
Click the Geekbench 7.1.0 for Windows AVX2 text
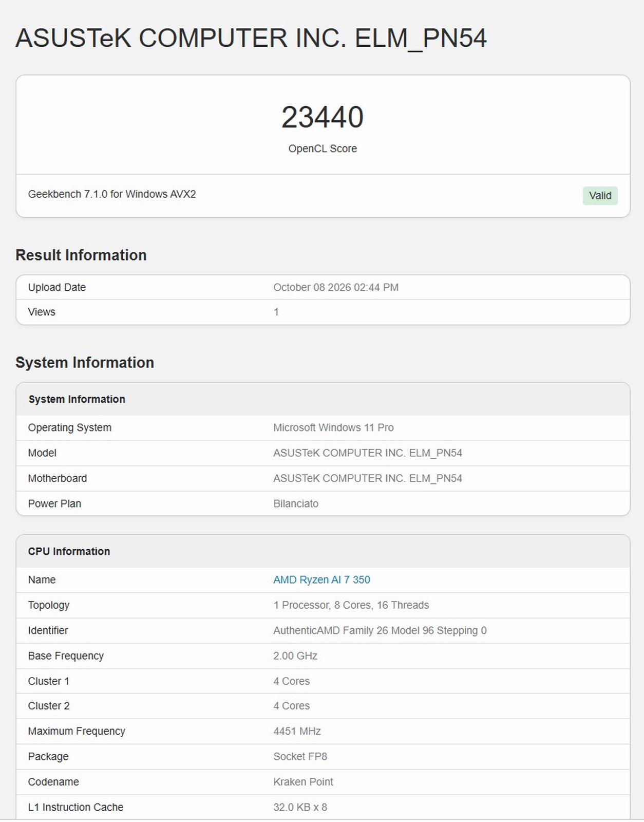point(112,194)
